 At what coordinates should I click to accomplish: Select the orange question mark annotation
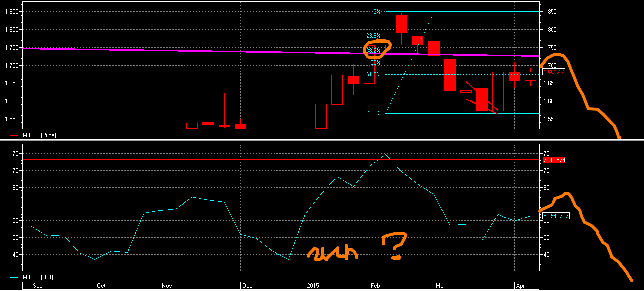pos(394,246)
